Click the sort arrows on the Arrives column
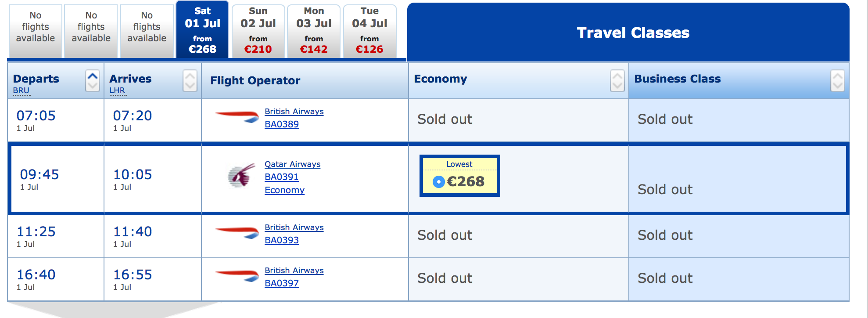This screenshot has width=868, height=318. click(190, 81)
